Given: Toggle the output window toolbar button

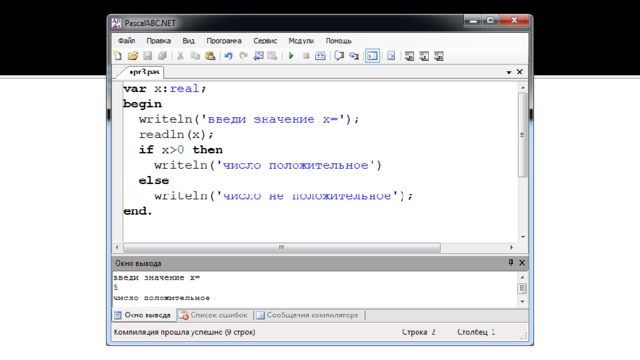Looking at the screenshot, I should click(x=372, y=56).
